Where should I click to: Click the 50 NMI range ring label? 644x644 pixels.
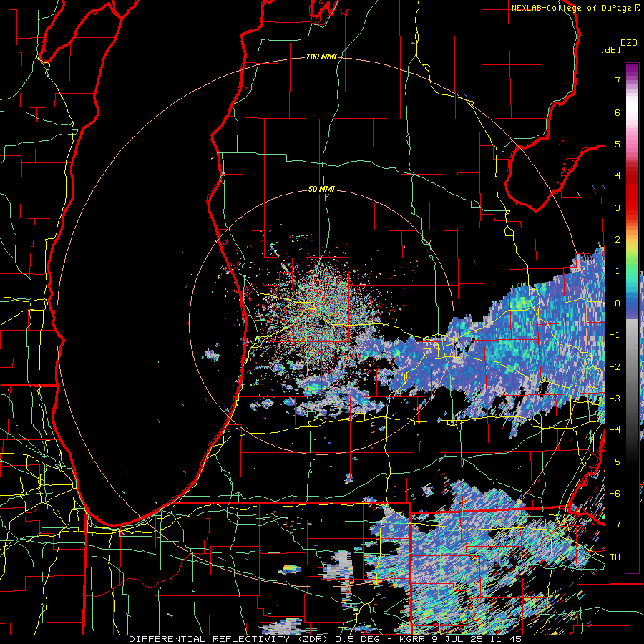(321, 189)
